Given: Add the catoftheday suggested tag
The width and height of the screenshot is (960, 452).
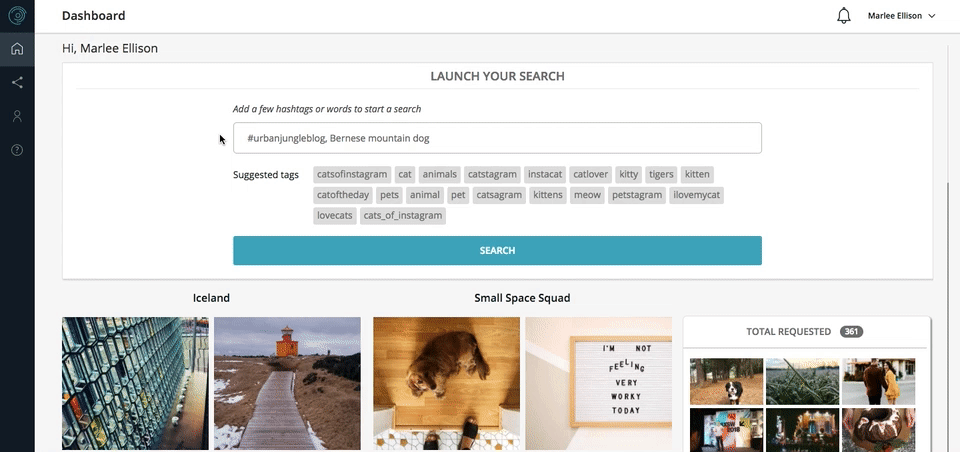Looking at the screenshot, I should [343, 195].
